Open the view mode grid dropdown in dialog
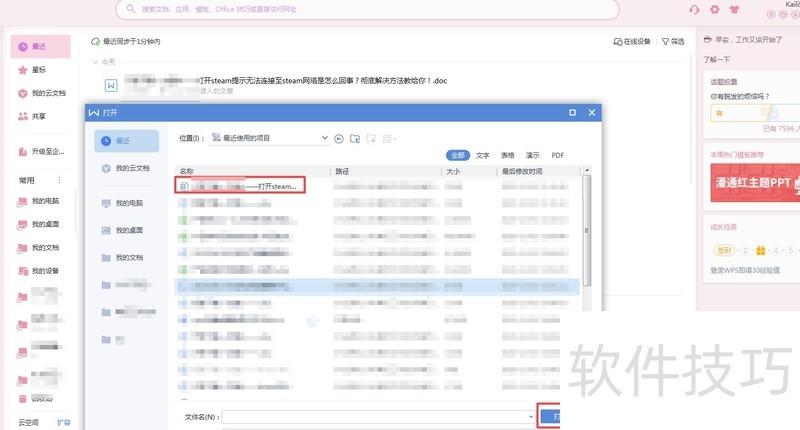 click(389, 139)
